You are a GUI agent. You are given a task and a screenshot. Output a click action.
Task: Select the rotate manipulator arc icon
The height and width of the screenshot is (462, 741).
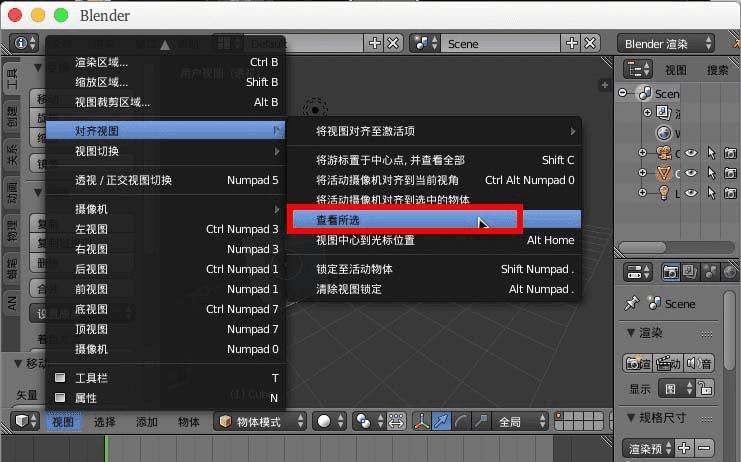[x=461, y=420]
